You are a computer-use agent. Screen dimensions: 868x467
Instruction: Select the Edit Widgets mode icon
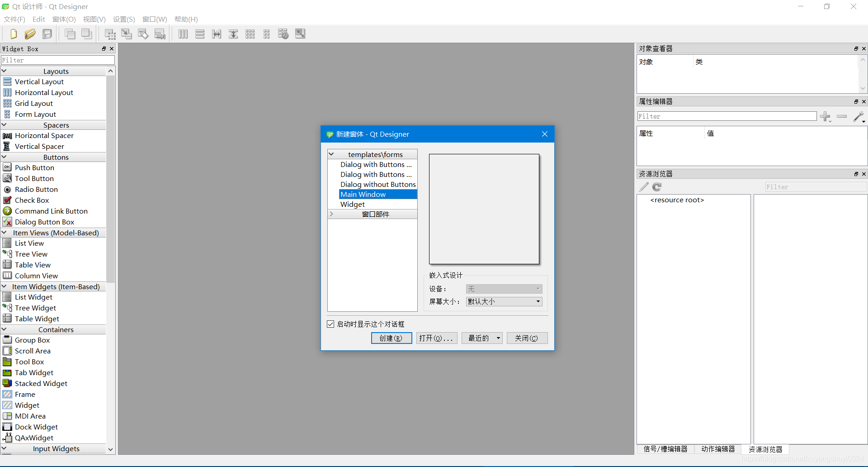[x=110, y=34]
